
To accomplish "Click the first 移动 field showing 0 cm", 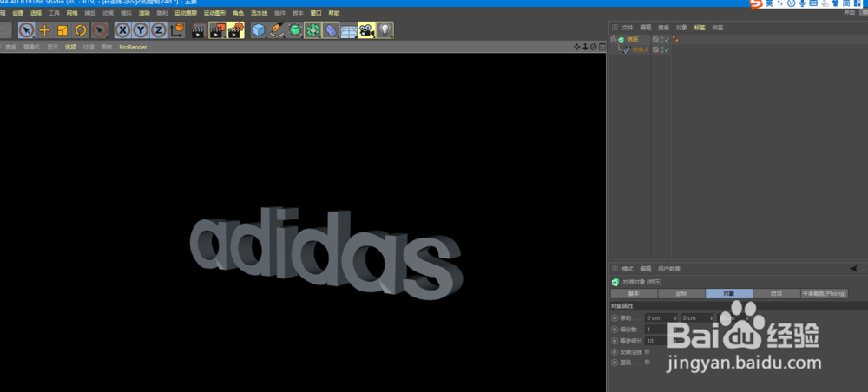I will coord(661,318).
